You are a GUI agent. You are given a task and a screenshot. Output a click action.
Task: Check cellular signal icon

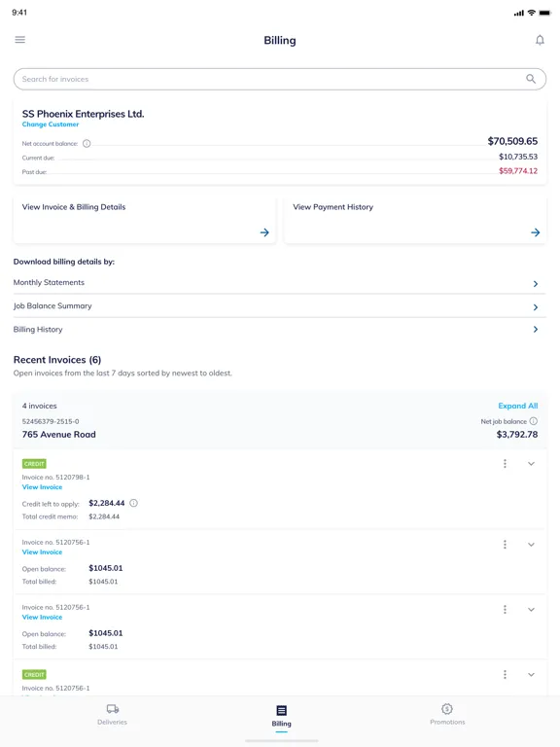[519, 13]
